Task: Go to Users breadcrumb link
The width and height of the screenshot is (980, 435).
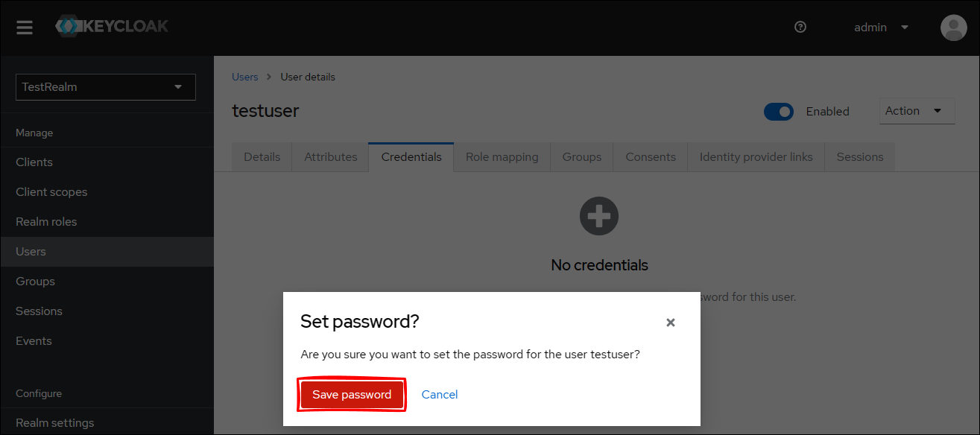Action: (x=244, y=77)
